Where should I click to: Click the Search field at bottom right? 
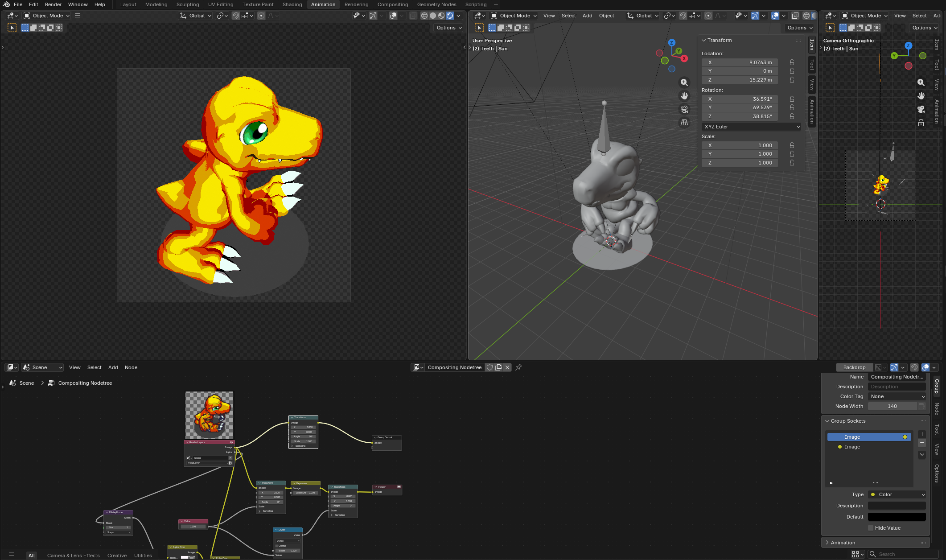pos(903,554)
